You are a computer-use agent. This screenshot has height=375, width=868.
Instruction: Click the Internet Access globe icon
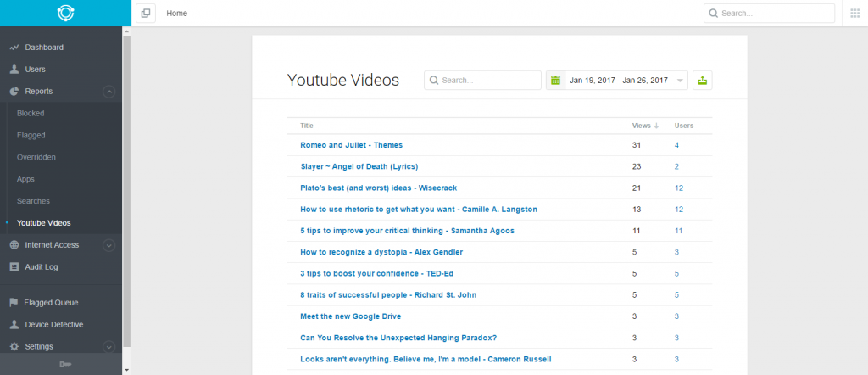click(14, 245)
